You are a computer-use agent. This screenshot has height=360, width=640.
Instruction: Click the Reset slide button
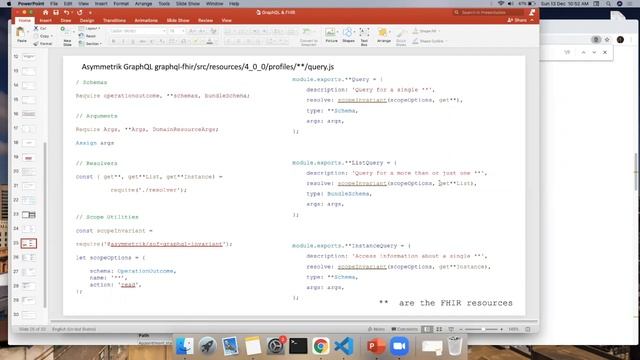coord(87,36)
